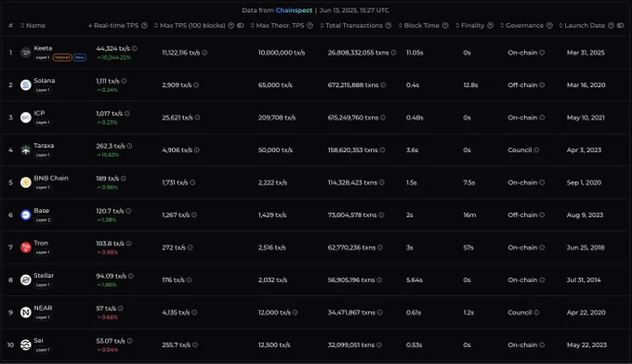Click info icon next to Taraxa's Council governance
The width and height of the screenshot is (632, 364).
(x=536, y=149)
